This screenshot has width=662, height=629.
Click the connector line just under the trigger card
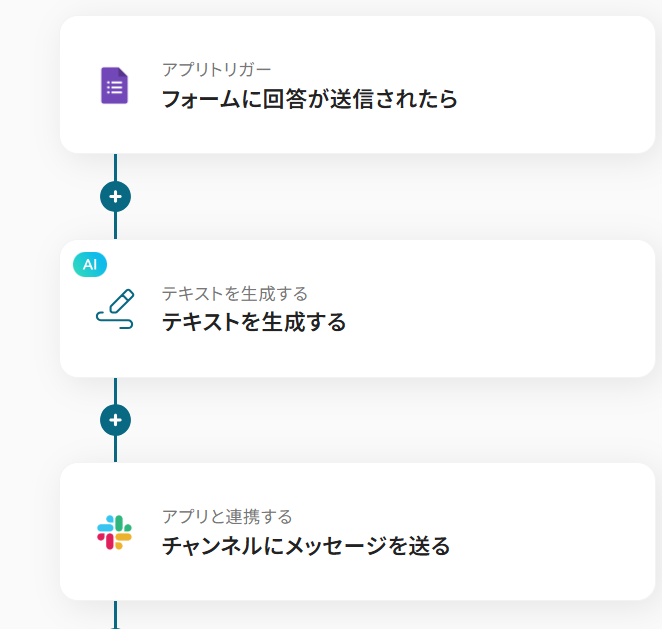116,166
